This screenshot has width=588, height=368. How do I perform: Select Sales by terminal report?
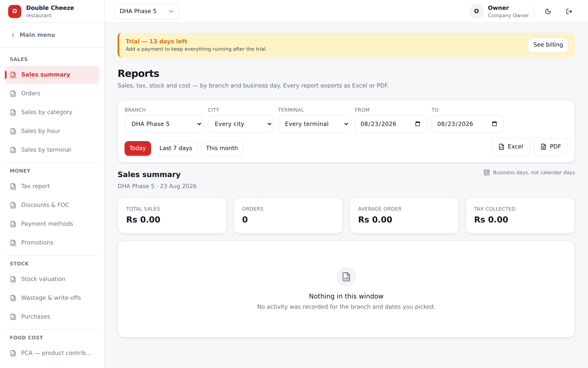[52, 150]
